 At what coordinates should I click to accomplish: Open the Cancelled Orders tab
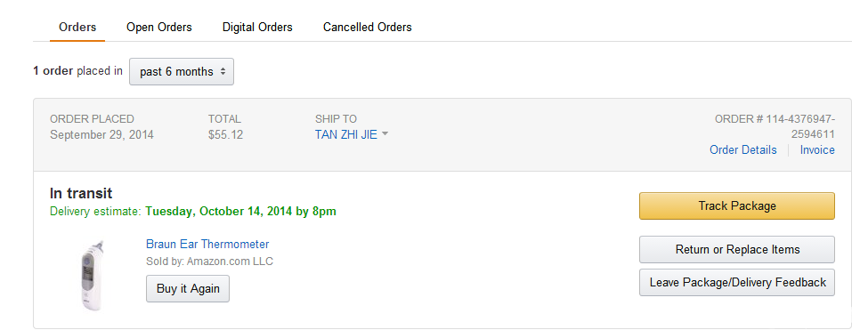[x=368, y=27]
